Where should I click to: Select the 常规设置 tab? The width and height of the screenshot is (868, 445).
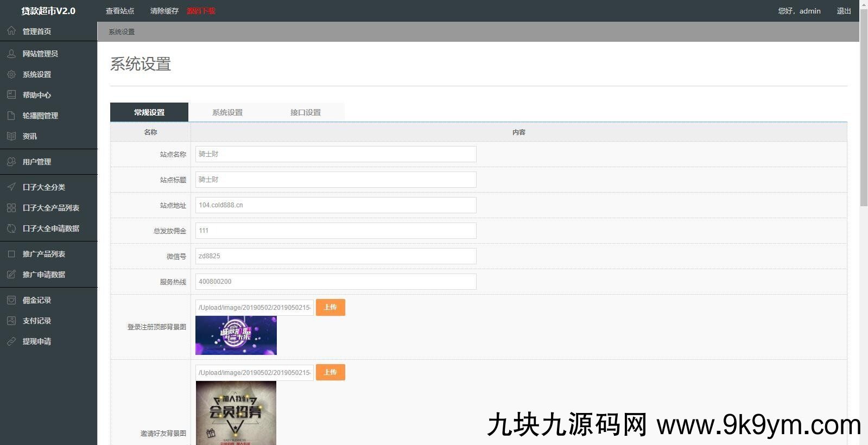(149, 112)
